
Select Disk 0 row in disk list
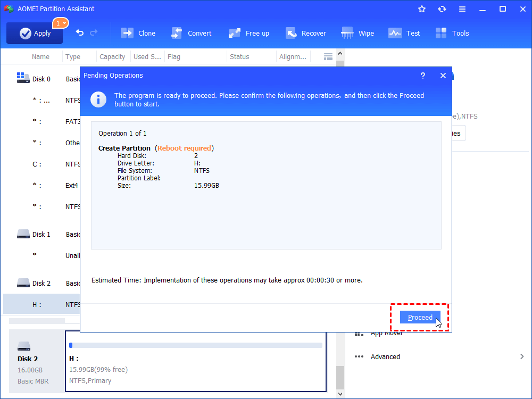pos(41,79)
